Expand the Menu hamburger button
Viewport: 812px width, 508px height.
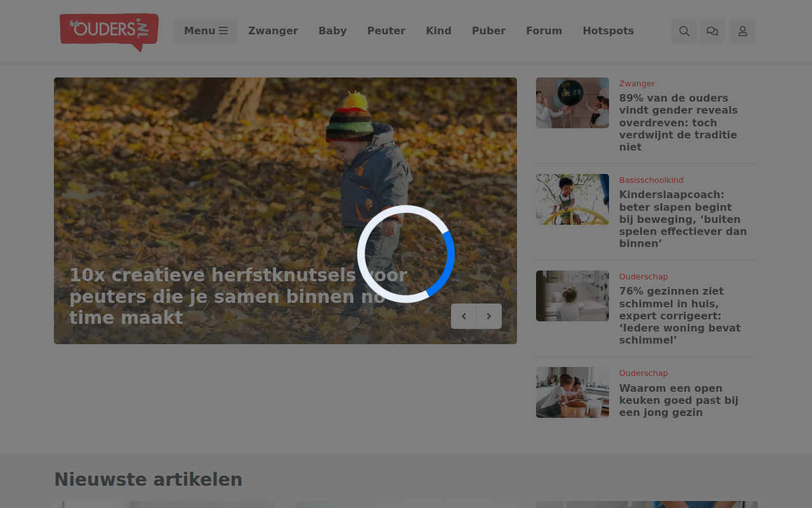pos(206,31)
